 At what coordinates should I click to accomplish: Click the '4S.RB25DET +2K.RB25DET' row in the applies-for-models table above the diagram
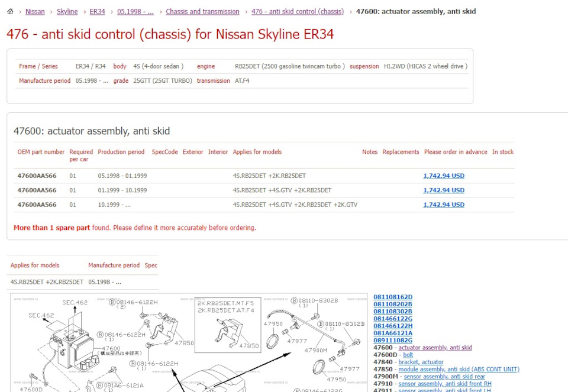[x=83, y=282]
